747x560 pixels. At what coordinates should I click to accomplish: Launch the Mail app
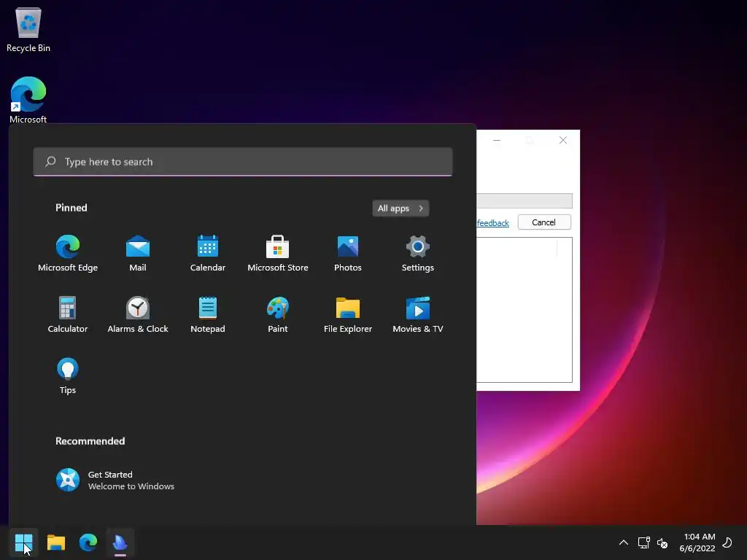click(x=138, y=253)
